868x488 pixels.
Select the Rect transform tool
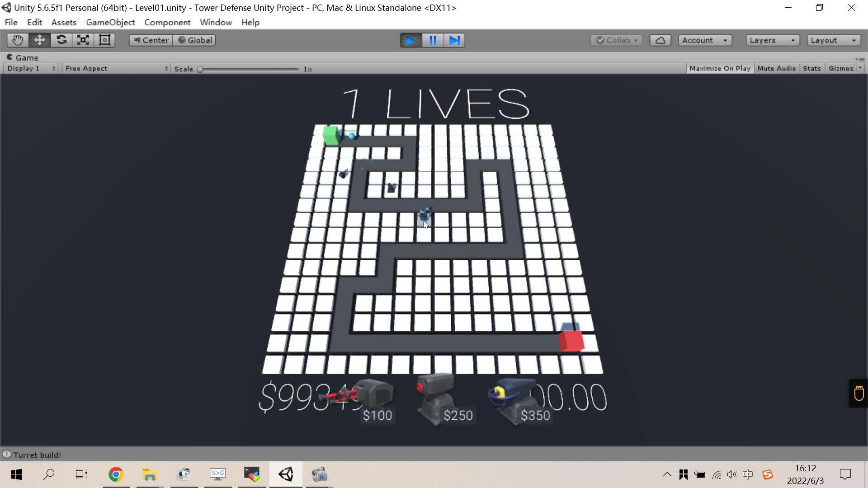105,40
